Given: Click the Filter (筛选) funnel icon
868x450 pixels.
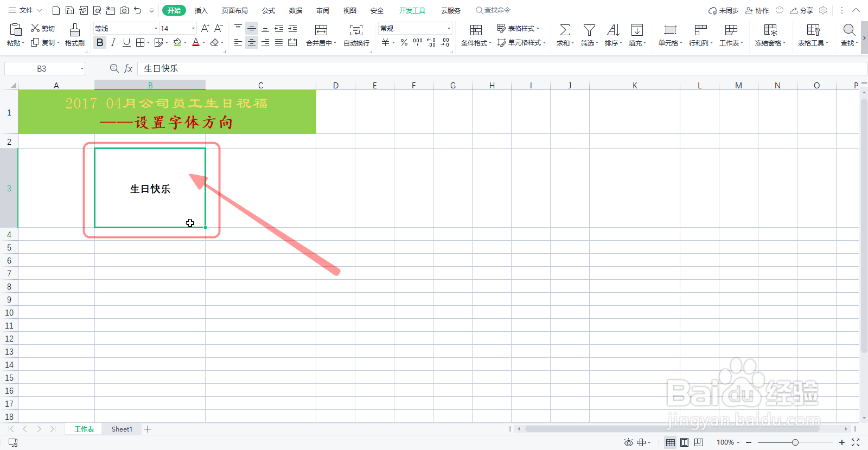Looking at the screenshot, I should [589, 30].
